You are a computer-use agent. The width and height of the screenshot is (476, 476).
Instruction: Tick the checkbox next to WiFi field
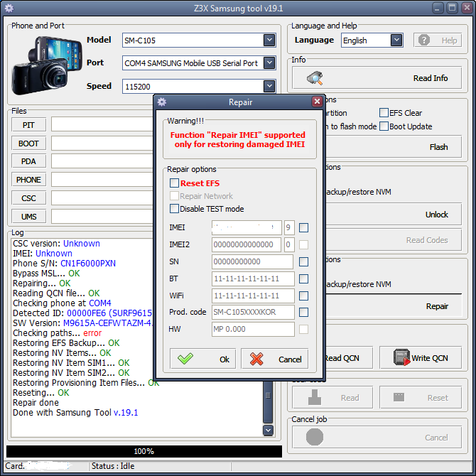tap(303, 296)
